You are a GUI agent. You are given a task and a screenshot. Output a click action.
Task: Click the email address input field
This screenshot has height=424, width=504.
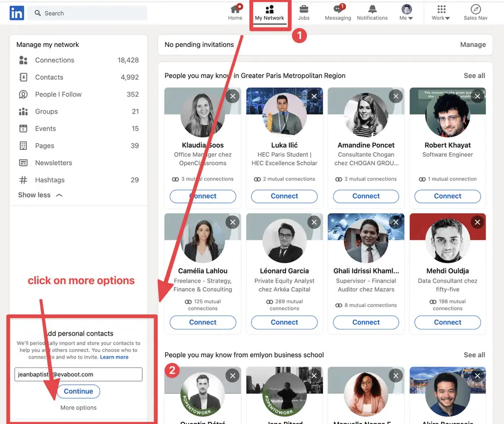click(78, 374)
